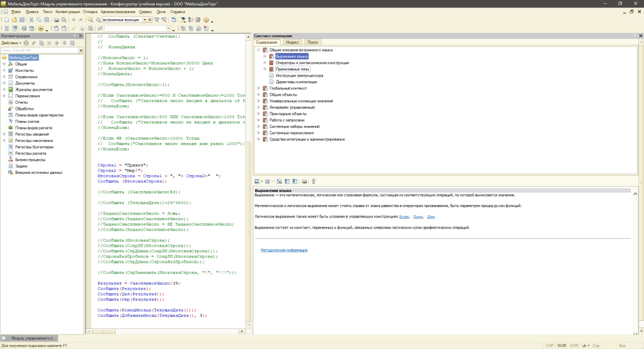
Task: Click the Cut (scissors) icon
Action: click(x=31, y=20)
